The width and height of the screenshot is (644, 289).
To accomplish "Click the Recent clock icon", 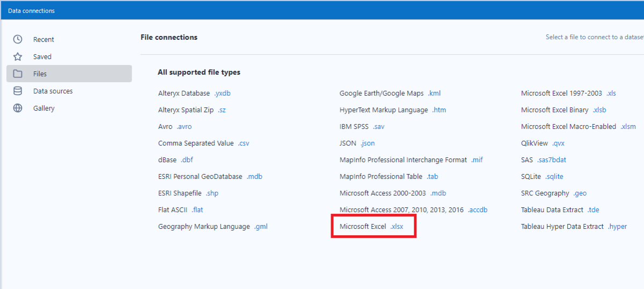I will click(x=18, y=39).
